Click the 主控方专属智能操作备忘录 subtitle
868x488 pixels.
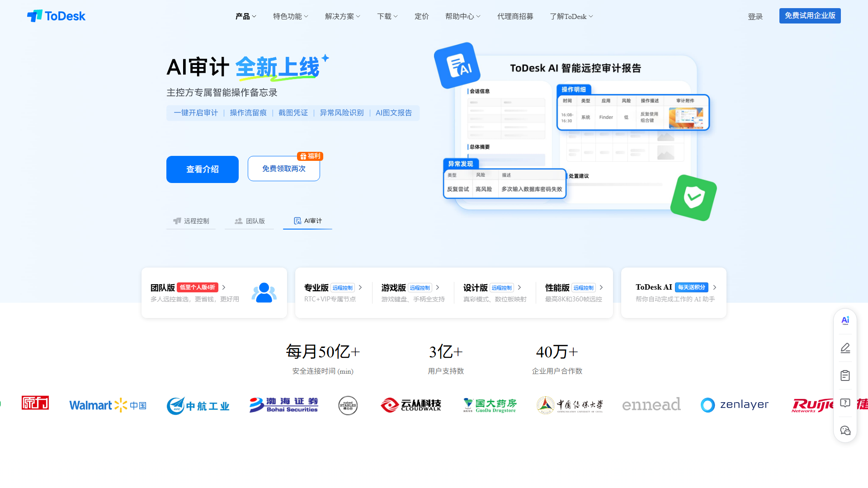(x=222, y=93)
